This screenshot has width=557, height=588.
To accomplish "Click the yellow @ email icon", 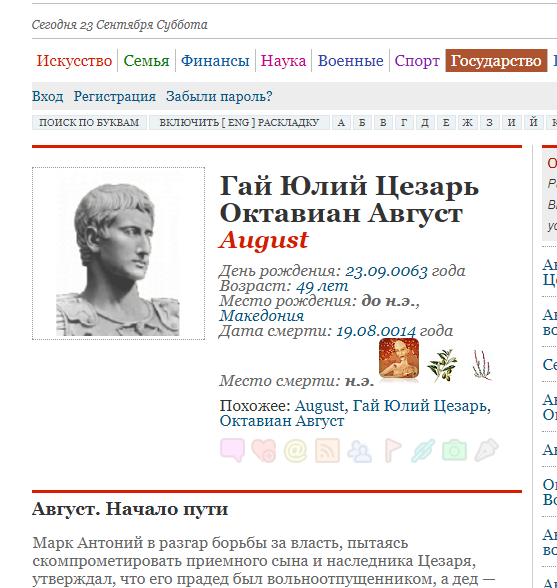I will (x=296, y=450).
